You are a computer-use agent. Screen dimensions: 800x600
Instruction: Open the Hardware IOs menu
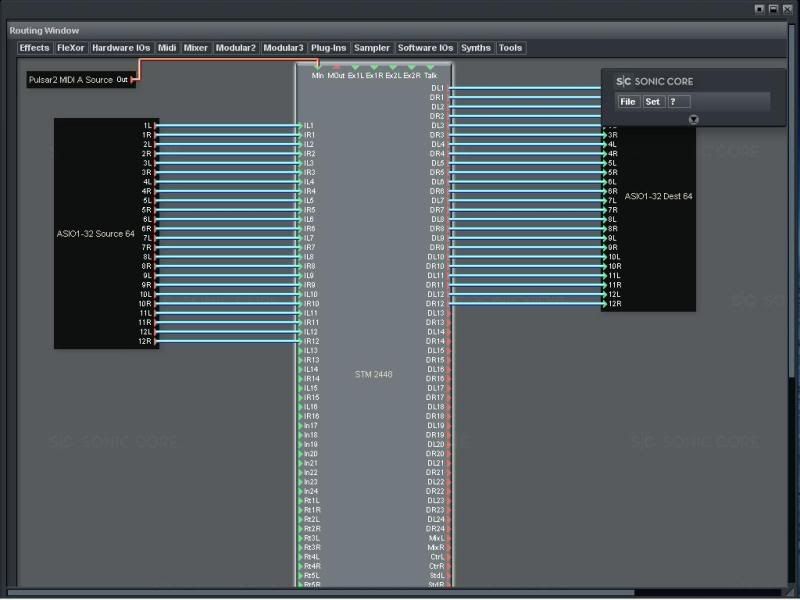pyautogui.click(x=121, y=48)
